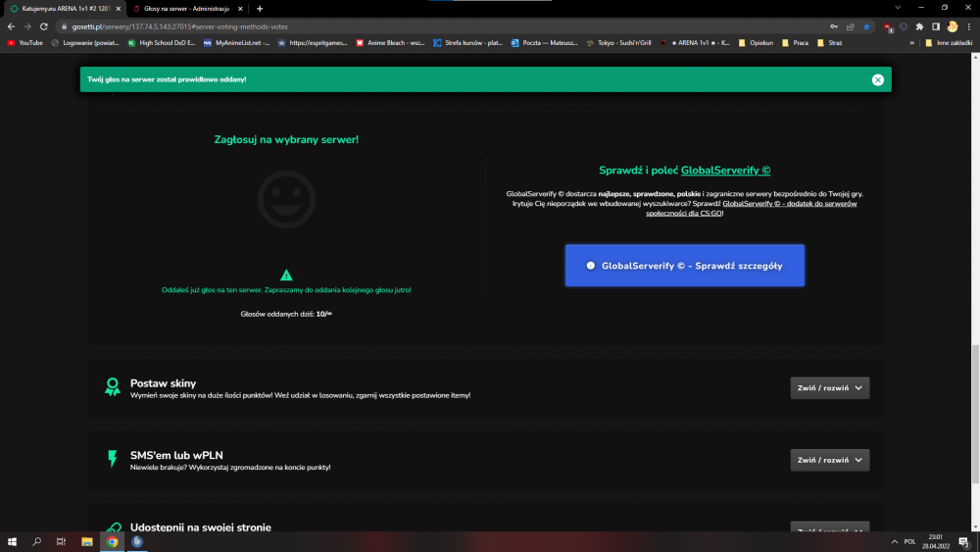
Task: Open MyAnimeList.net bookmark
Action: tap(237, 43)
